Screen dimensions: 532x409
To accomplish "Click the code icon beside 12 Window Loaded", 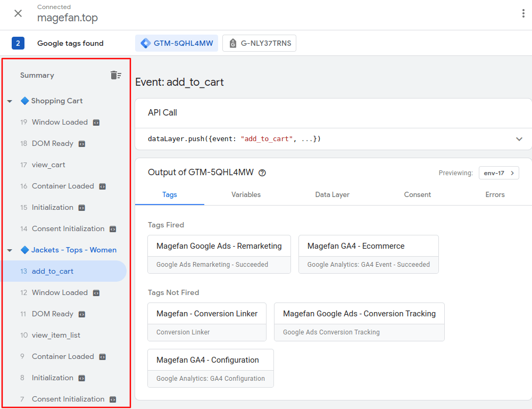I will (x=96, y=293).
